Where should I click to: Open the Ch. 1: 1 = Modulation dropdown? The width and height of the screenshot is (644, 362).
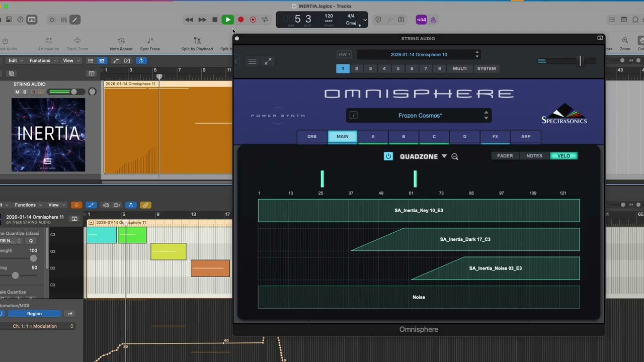coord(37,326)
